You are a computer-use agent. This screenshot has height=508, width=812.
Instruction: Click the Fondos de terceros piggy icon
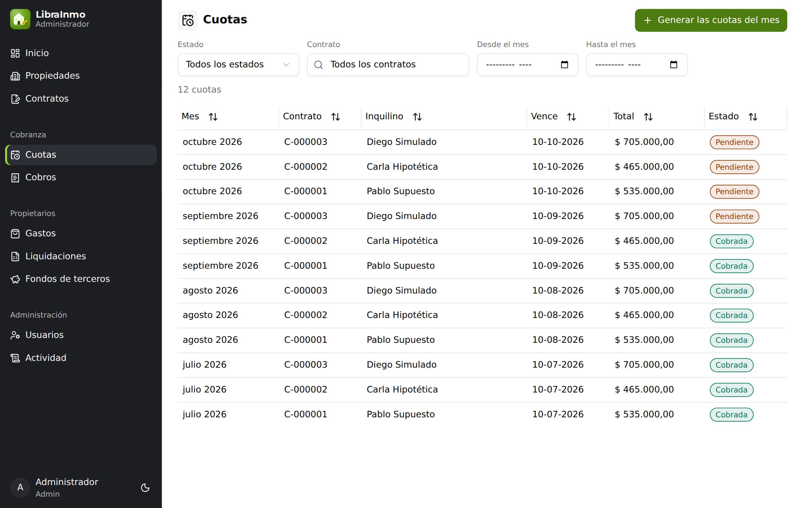[15, 279]
